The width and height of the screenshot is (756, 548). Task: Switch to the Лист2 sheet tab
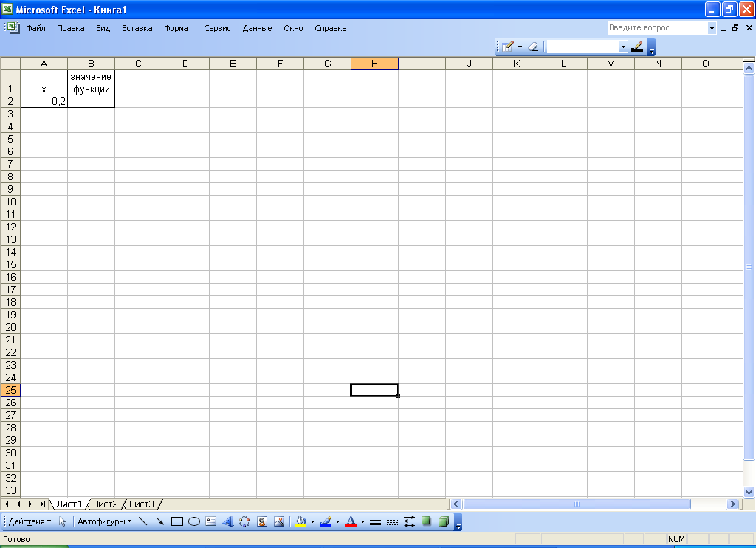105,504
